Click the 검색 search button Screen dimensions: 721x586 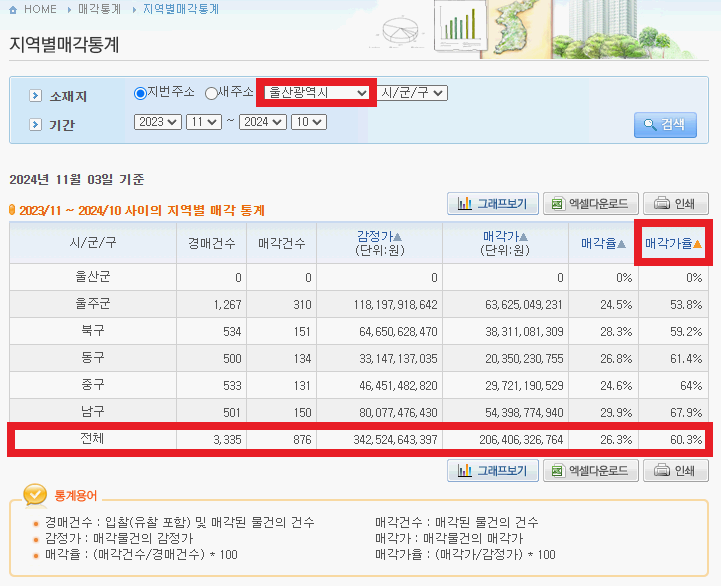coord(665,125)
